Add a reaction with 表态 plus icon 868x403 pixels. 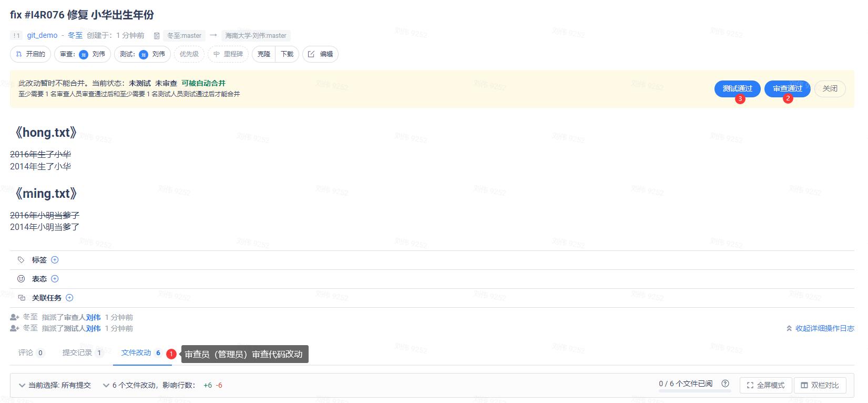[x=55, y=279]
